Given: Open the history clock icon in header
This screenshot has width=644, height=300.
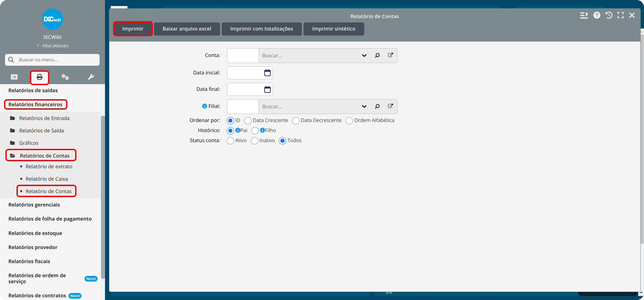Looking at the screenshot, I should [609, 15].
